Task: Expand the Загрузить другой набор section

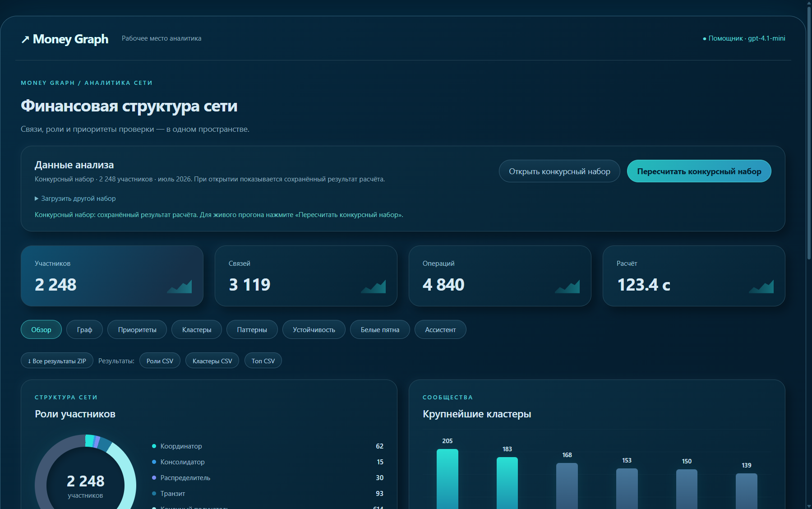Action: click(x=75, y=199)
